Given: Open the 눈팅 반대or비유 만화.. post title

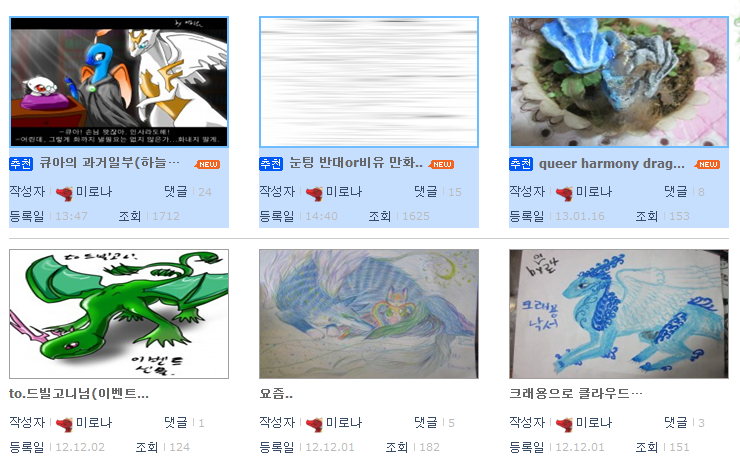Looking at the screenshot, I should [x=356, y=163].
